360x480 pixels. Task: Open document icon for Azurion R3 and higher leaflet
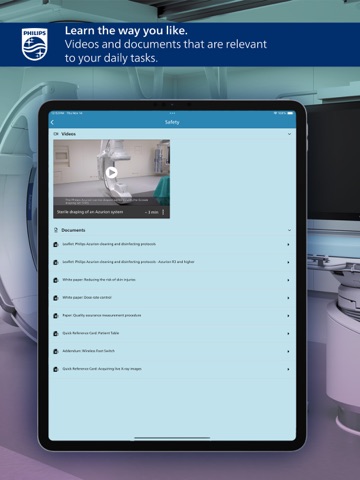coord(56,262)
